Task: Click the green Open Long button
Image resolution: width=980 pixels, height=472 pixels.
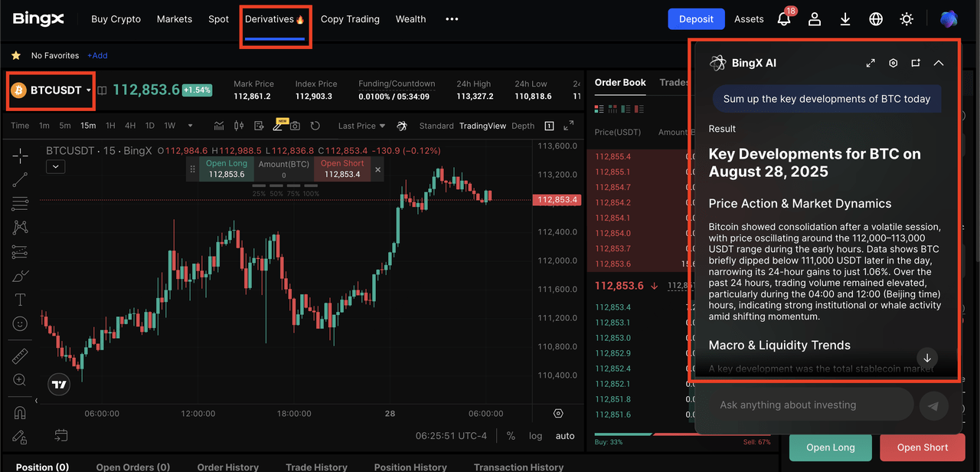Action: pyautogui.click(x=831, y=447)
